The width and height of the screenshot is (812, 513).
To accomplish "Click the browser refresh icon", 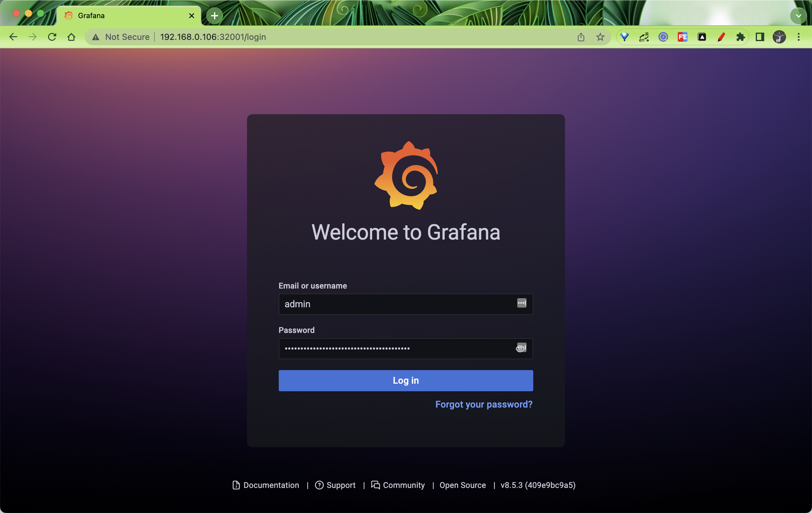I will pos(51,37).
